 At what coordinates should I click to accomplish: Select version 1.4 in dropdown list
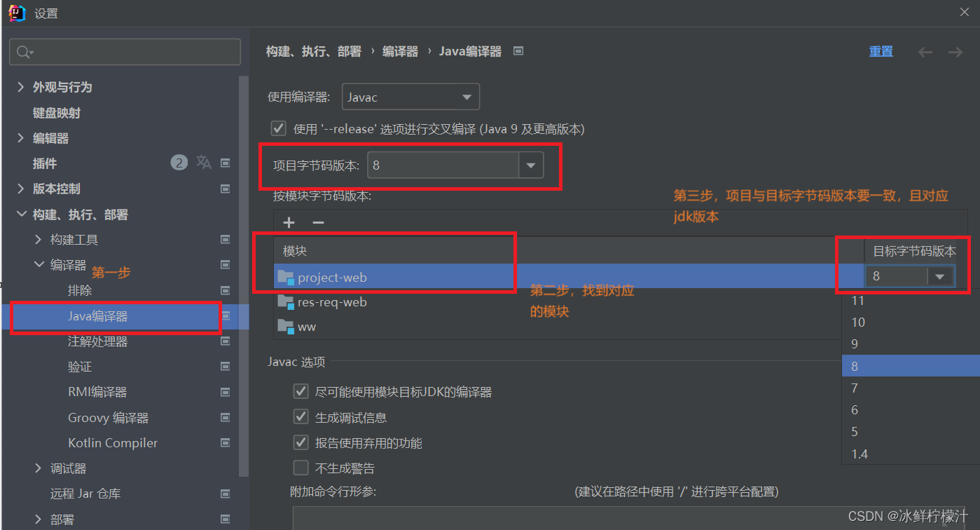pos(911,454)
